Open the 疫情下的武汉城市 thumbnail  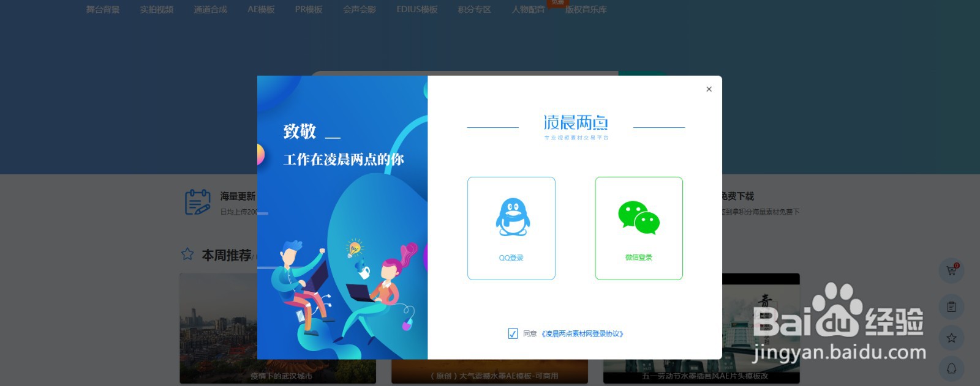(277, 328)
